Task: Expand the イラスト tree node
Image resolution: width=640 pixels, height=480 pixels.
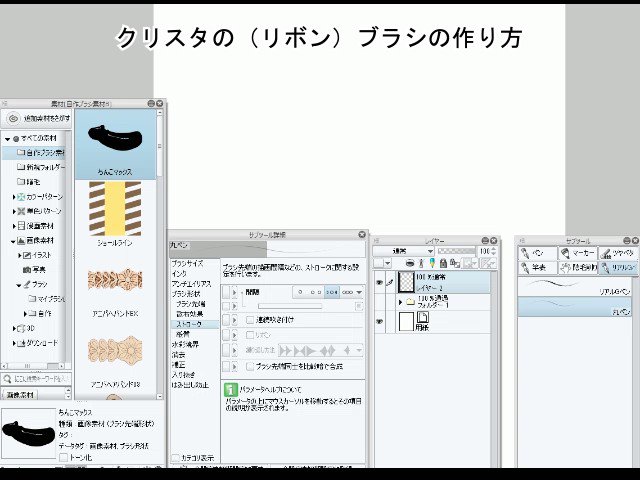Action: click(19, 256)
